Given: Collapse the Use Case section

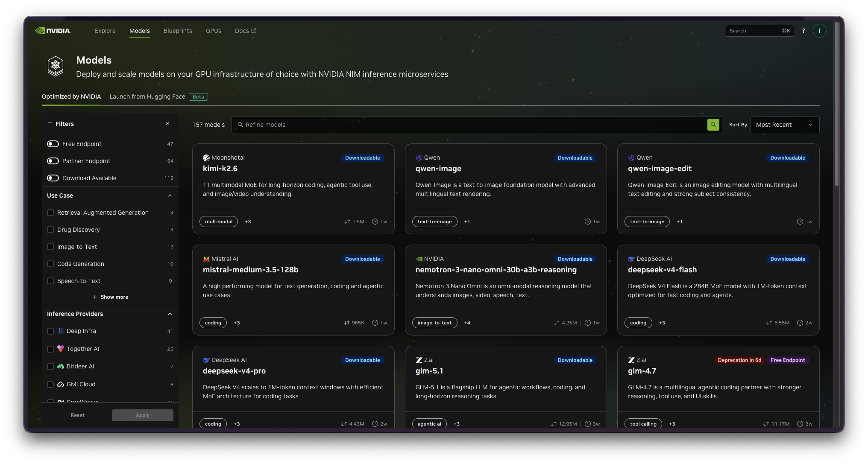Looking at the screenshot, I should (170, 196).
